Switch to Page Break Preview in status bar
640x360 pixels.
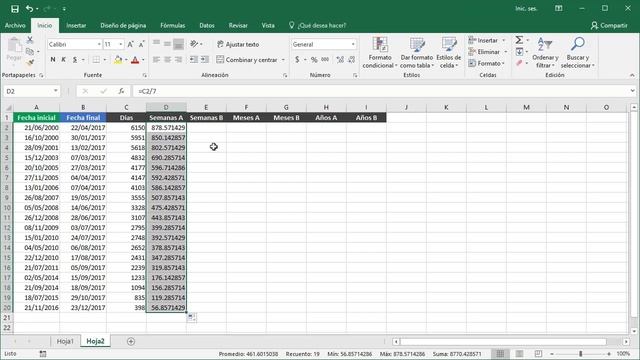coord(538,354)
